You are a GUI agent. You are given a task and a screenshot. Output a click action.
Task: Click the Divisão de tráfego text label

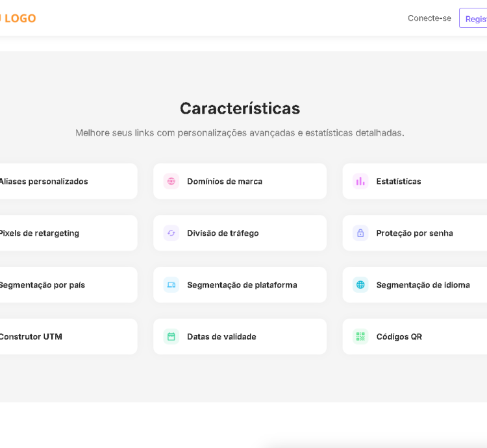tap(223, 233)
